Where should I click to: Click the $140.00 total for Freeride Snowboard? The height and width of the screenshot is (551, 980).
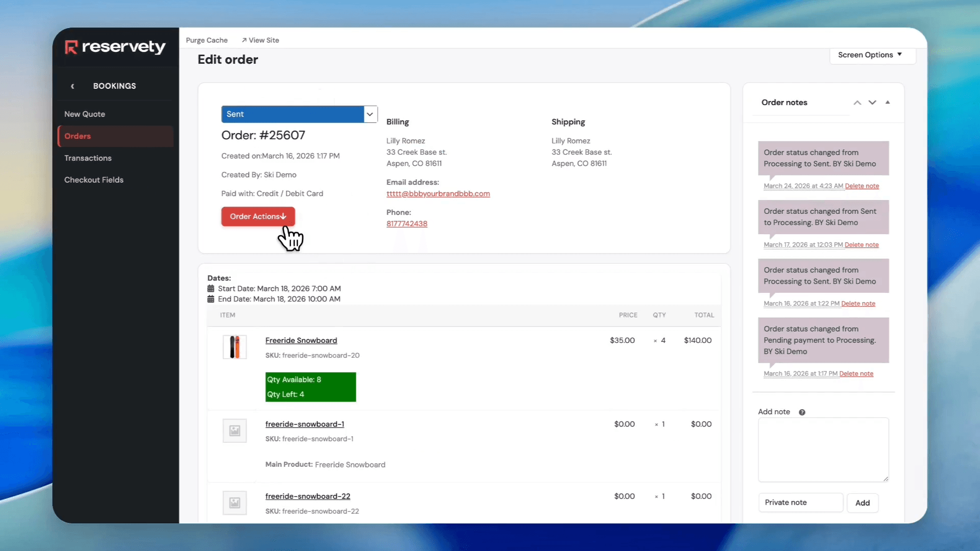(698, 341)
